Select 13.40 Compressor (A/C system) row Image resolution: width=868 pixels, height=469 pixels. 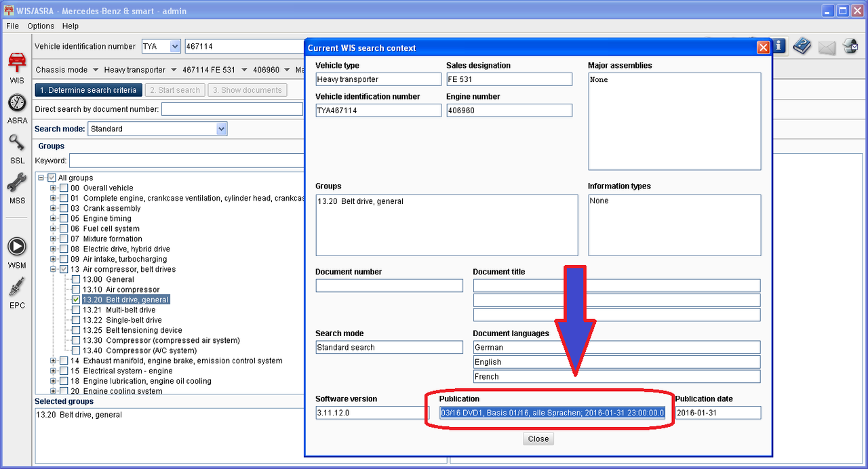point(140,350)
